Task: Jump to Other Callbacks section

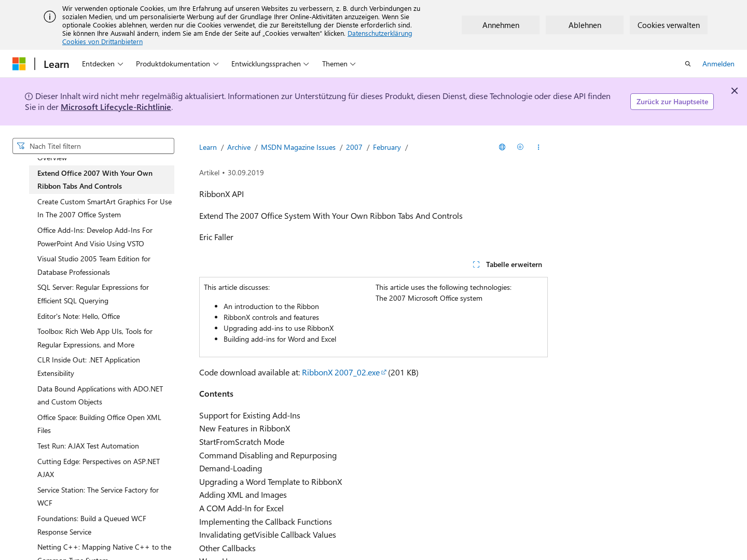Action: point(227,548)
